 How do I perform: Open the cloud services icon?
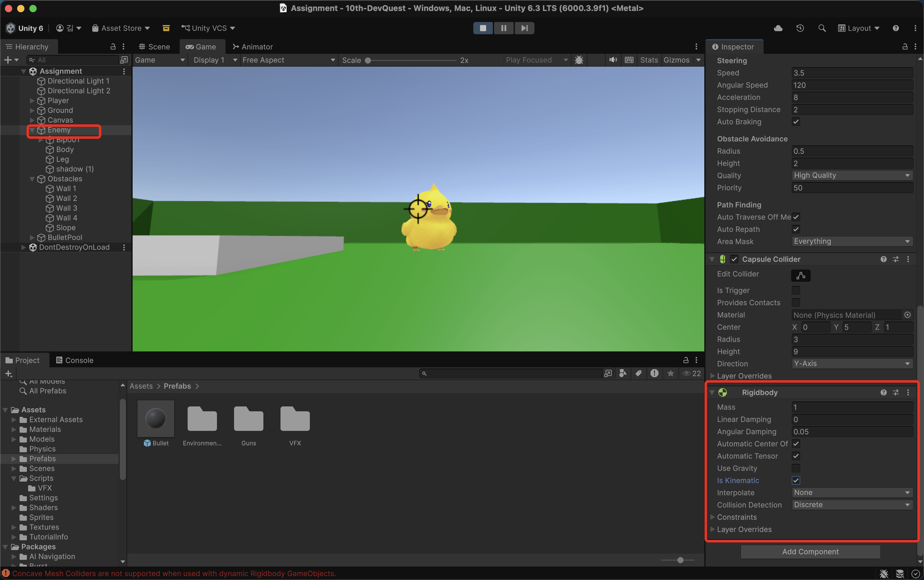point(778,28)
